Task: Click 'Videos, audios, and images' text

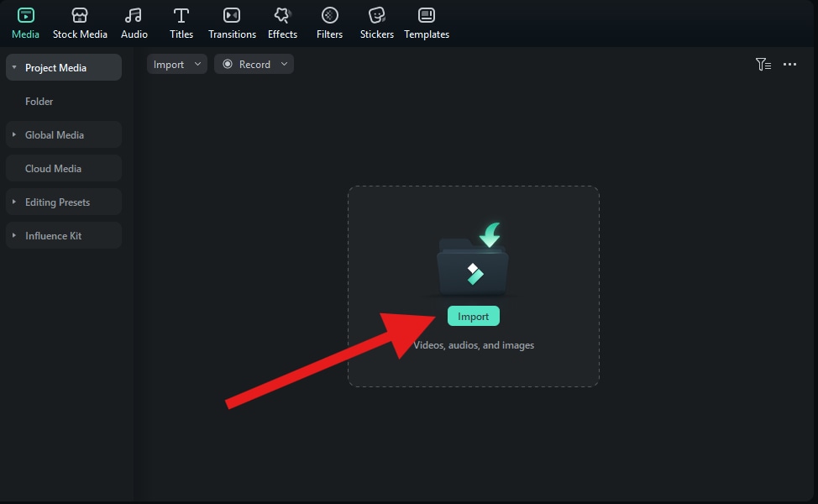Action: click(x=474, y=345)
